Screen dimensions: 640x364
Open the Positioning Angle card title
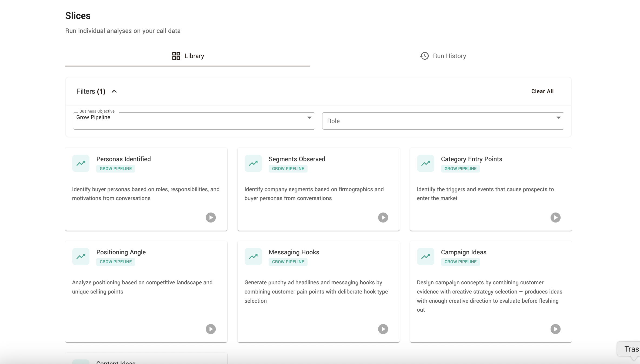pos(121,252)
